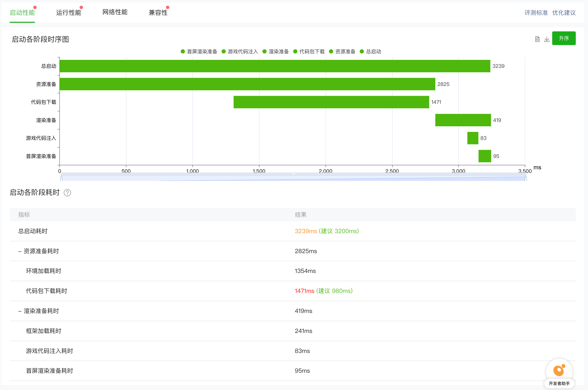Click the 资源准备 bar labeled 2825
588x390 pixels.
tap(247, 84)
